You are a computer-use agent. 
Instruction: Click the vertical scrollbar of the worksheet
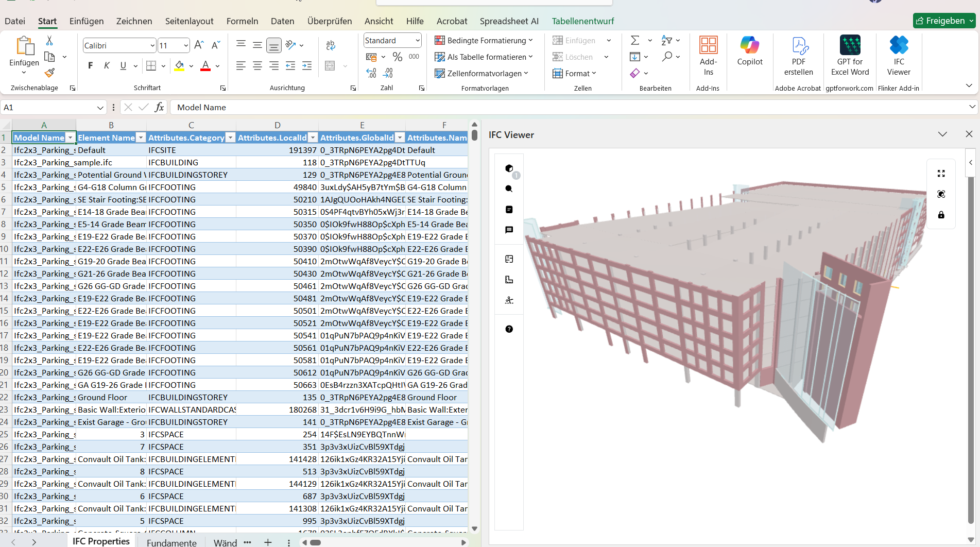pos(474,327)
